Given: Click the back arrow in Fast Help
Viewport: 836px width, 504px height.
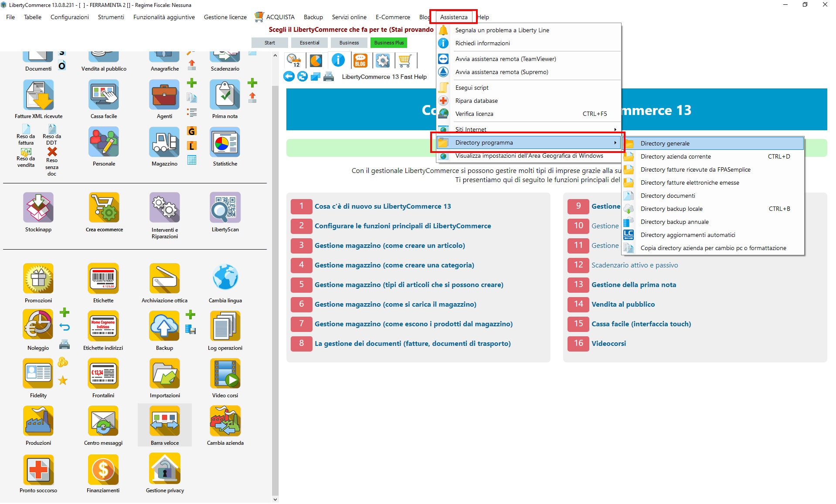Looking at the screenshot, I should coord(289,77).
